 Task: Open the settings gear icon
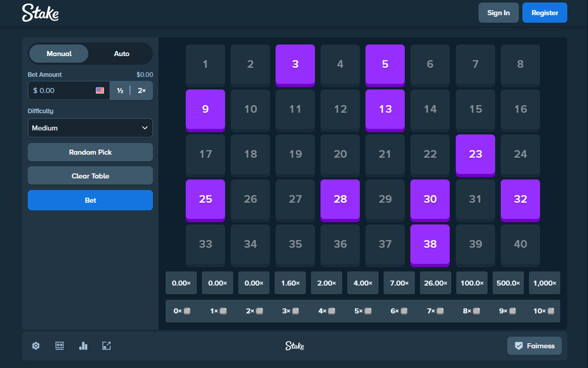[x=36, y=346]
